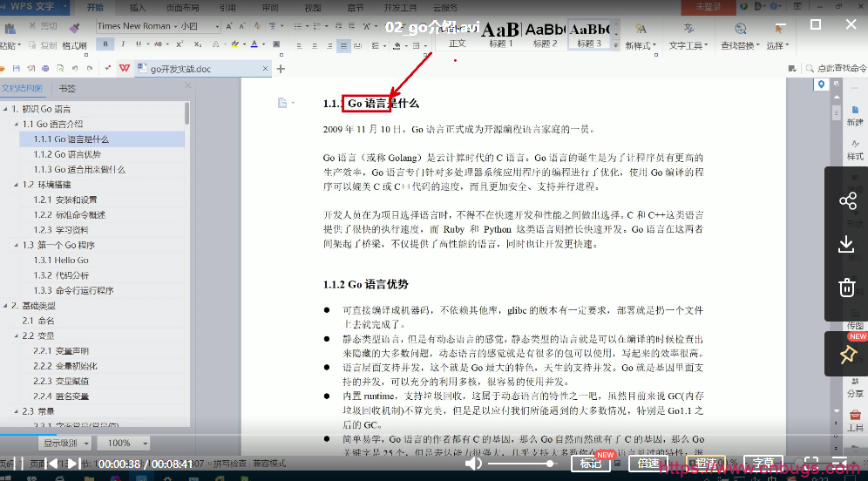868x481 pixels.
Task: Click the trash delete icon
Action: 847,288
